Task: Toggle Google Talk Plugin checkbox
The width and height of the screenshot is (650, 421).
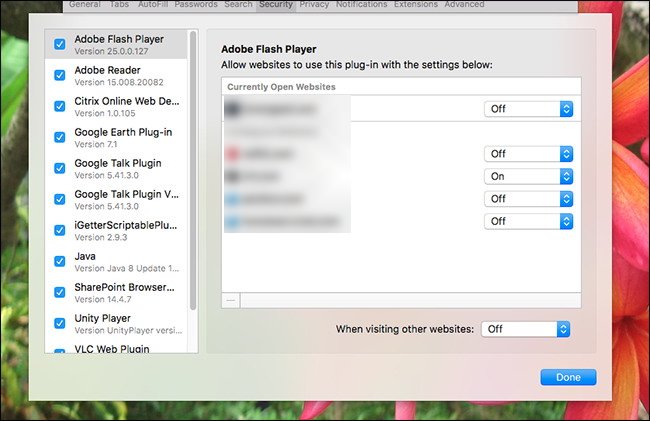Action: (60, 168)
